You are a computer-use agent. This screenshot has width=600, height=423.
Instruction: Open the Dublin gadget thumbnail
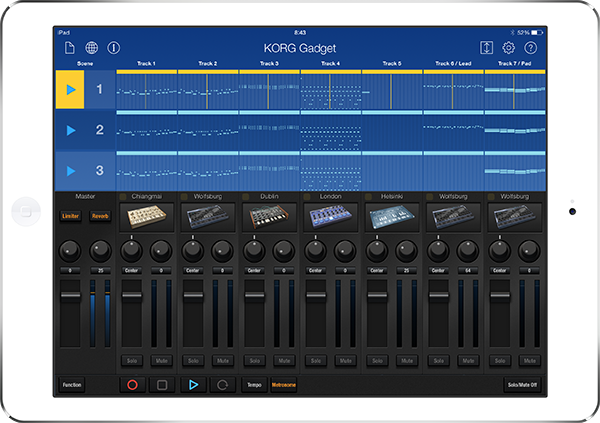pyautogui.click(x=269, y=217)
